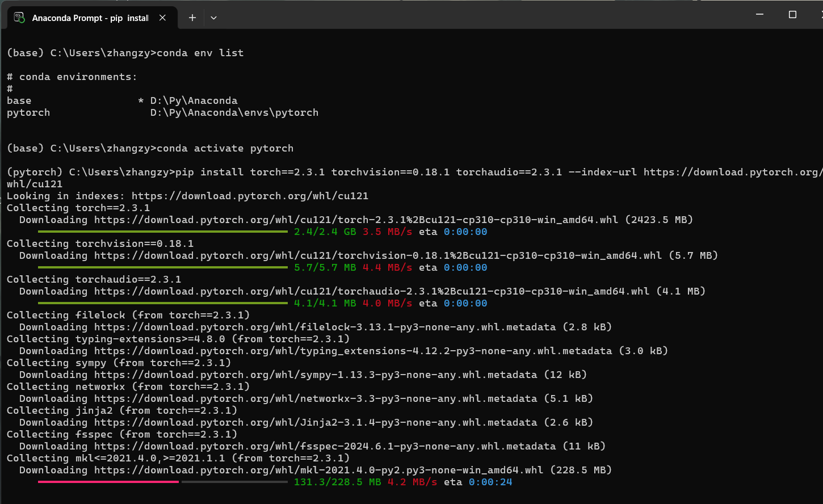
Task: Click the 'conda activate pytorch' command
Action: (x=225, y=148)
